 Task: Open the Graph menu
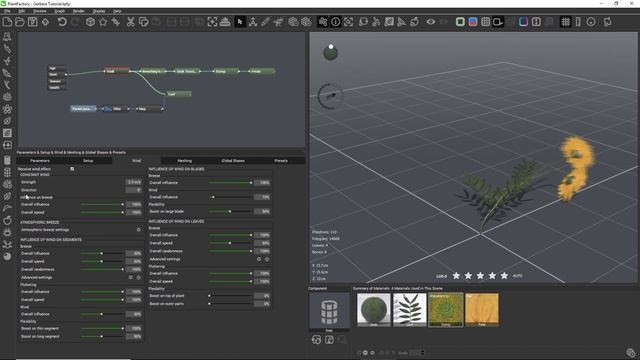pyautogui.click(x=60, y=11)
